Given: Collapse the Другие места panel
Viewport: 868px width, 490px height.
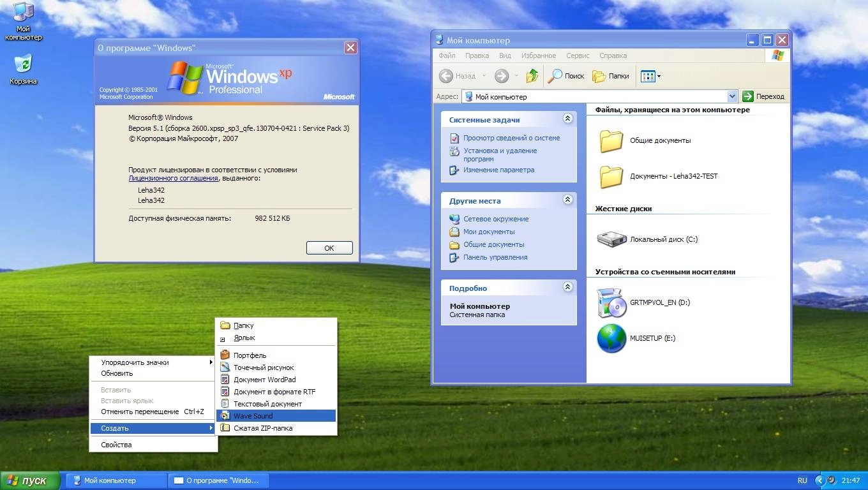Looking at the screenshot, I should (x=567, y=200).
